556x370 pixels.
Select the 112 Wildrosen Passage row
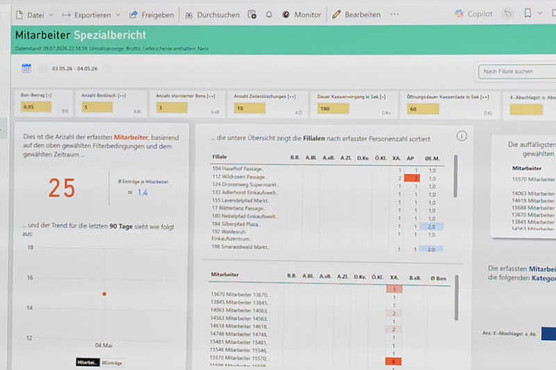(x=326, y=177)
